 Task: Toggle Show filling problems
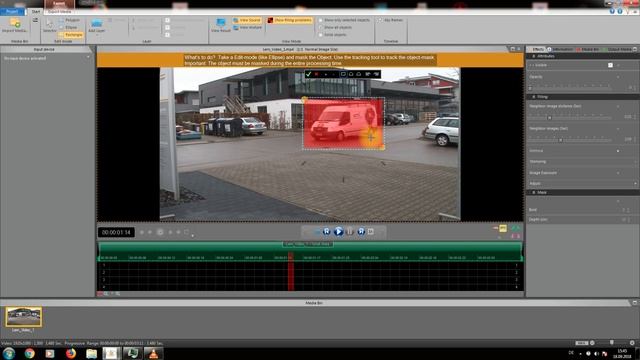click(290, 20)
